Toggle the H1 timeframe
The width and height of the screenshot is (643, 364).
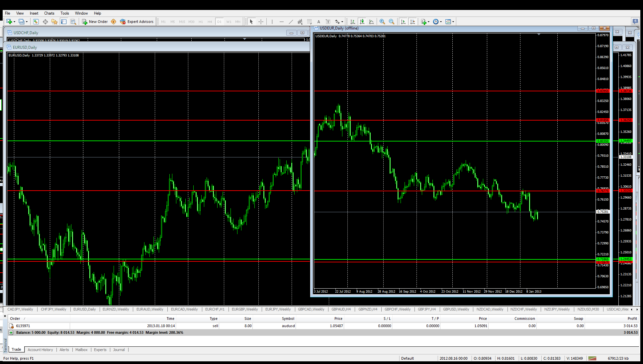point(201,22)
